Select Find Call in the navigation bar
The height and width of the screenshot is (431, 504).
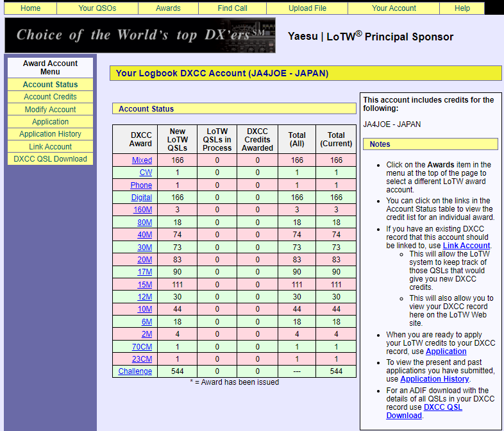coord(232,8)
